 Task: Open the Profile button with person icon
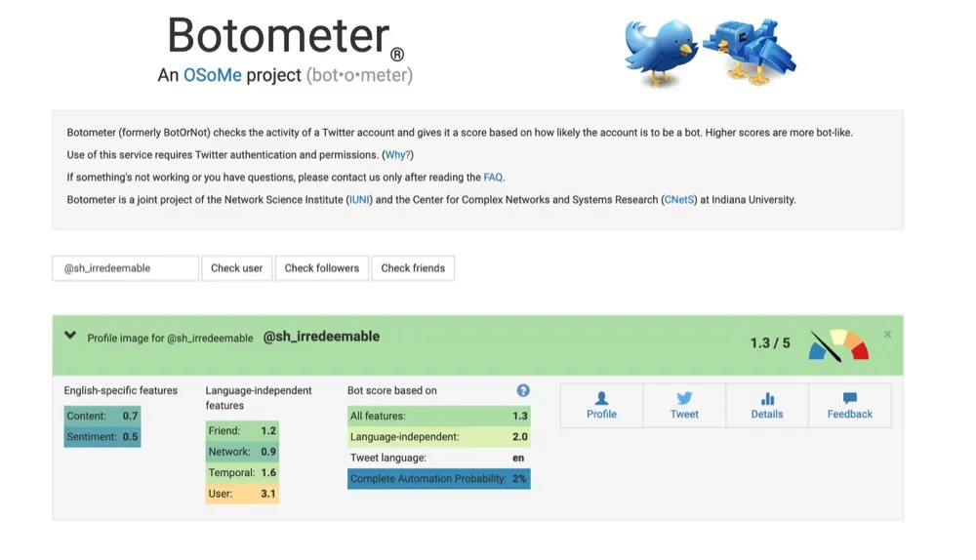pyautogui.click(x=601, y=405)
